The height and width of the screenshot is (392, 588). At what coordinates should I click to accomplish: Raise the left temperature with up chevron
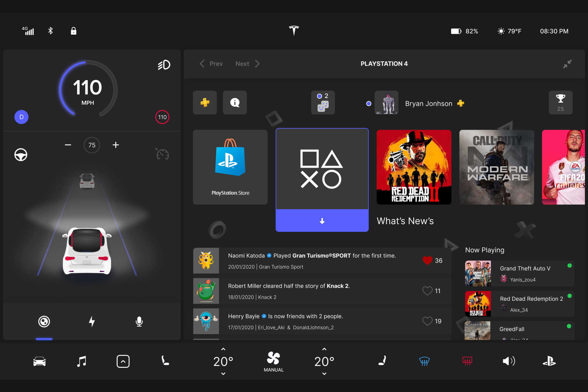pyautogui.click(x=223, y=349)
